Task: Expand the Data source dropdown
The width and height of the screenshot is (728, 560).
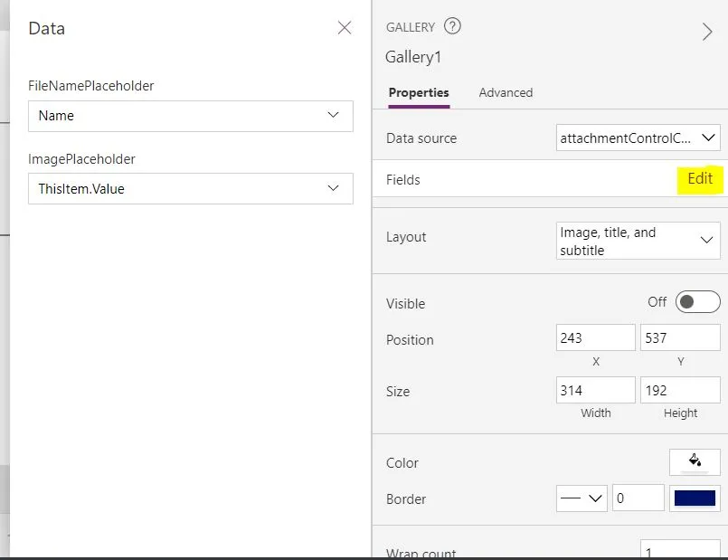Action: point(638,138)
